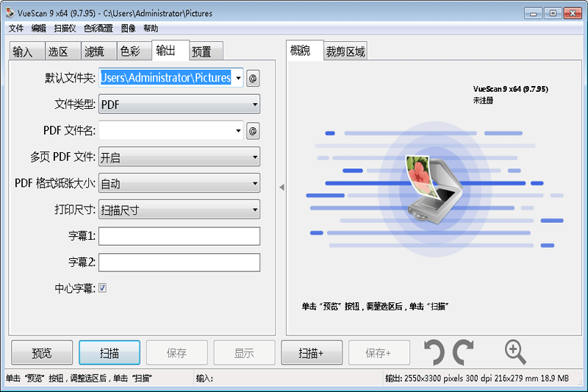Expand the 多页 PDF 文件 dropdown
Screen dimensions: 588x392
point(179,157)
